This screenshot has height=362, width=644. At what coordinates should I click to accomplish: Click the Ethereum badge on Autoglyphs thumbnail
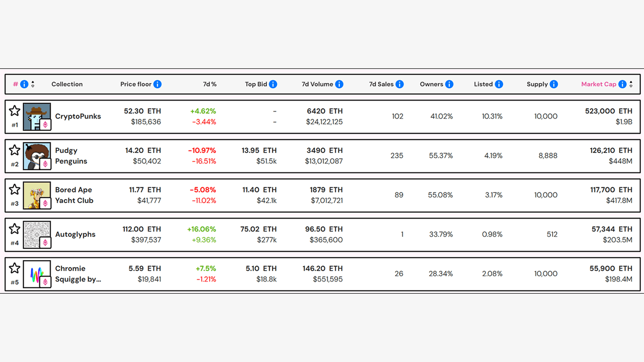pos(45,243)
